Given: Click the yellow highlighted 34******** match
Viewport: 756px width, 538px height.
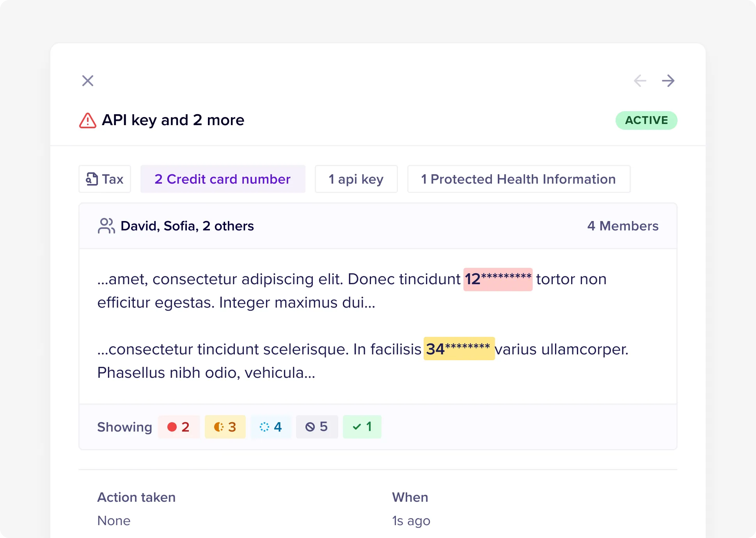Looking at the screenshot, I should tap(459, 349).
